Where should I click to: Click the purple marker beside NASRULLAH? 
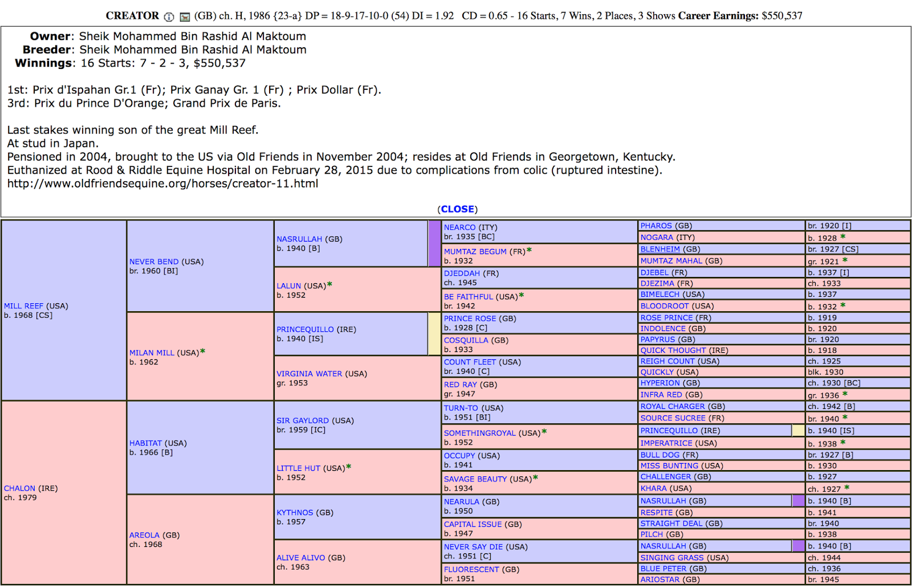(433, 243)
